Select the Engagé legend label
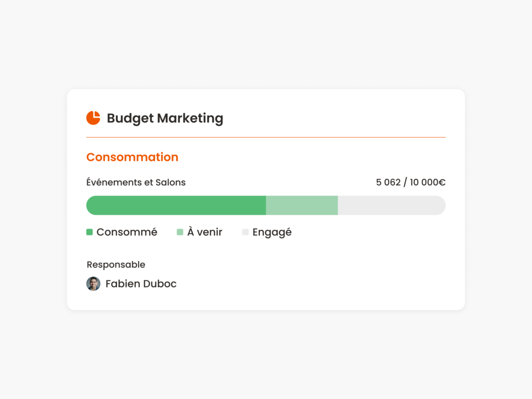 (272, 232)
